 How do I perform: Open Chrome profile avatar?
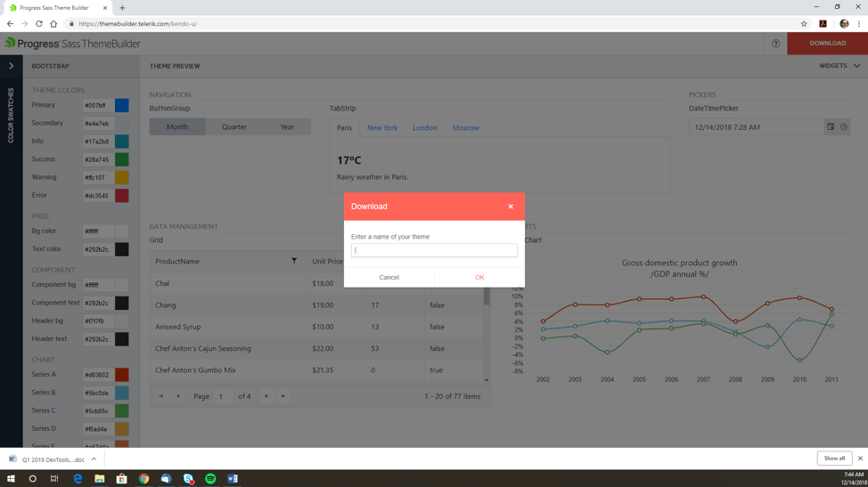tap(844, 24)
